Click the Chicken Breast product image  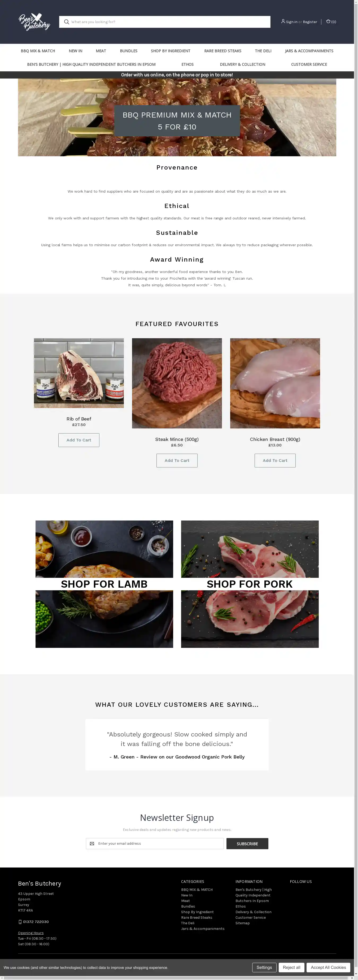275,383
